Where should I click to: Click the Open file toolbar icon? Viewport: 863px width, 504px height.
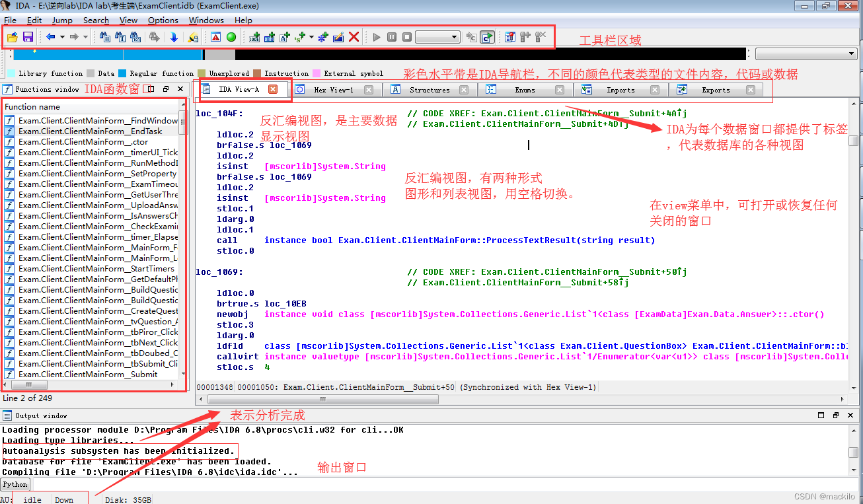[12, 37]
